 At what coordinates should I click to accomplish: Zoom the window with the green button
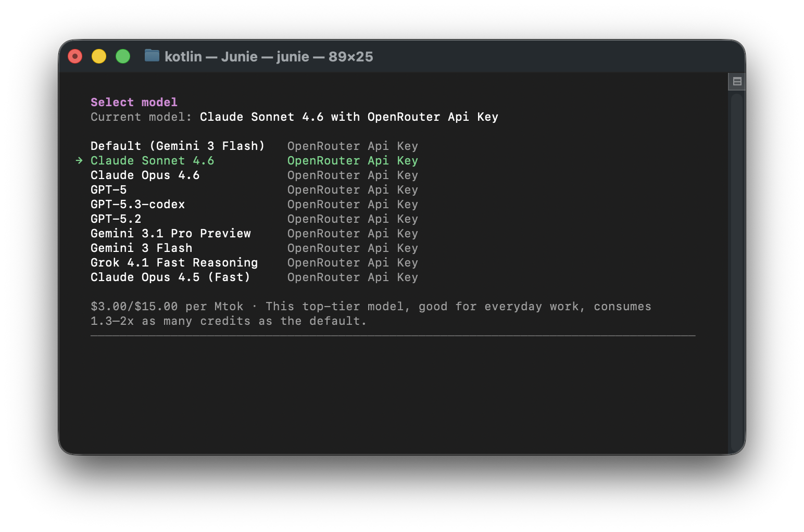click(123, 56)
